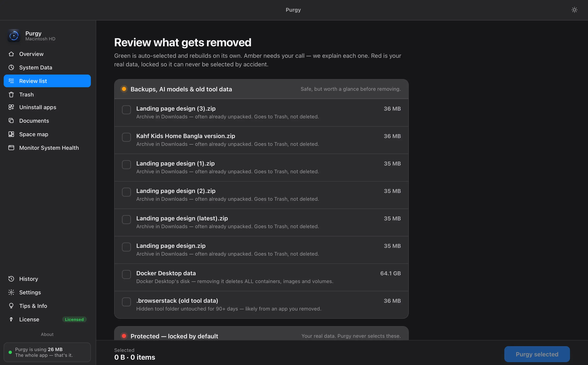
Task: Click the History clock icon
Action: coord(11,279)
